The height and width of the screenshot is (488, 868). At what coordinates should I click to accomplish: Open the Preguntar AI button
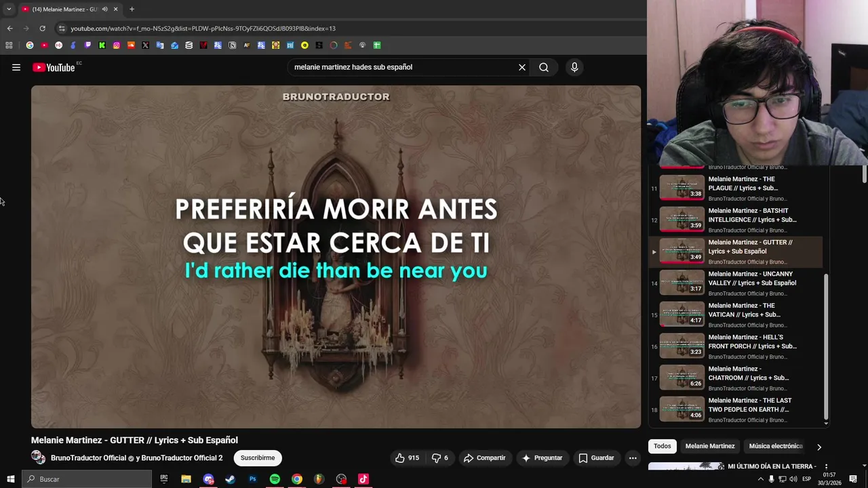point(542,457)
